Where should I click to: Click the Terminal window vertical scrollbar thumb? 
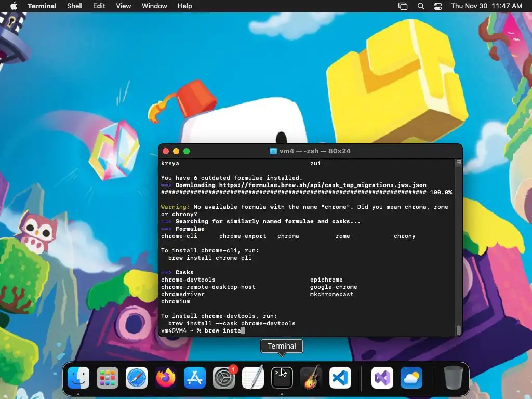(x=459, y=330)
